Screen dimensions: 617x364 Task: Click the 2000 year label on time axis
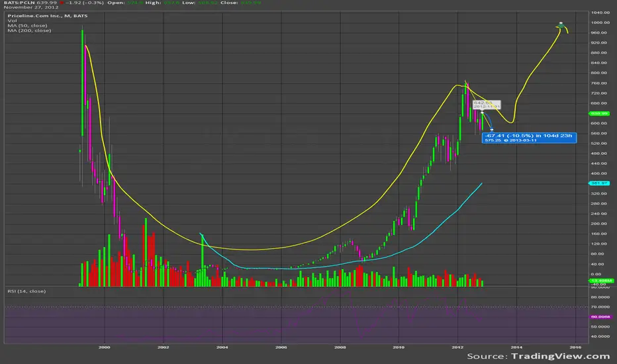(105, 347)
